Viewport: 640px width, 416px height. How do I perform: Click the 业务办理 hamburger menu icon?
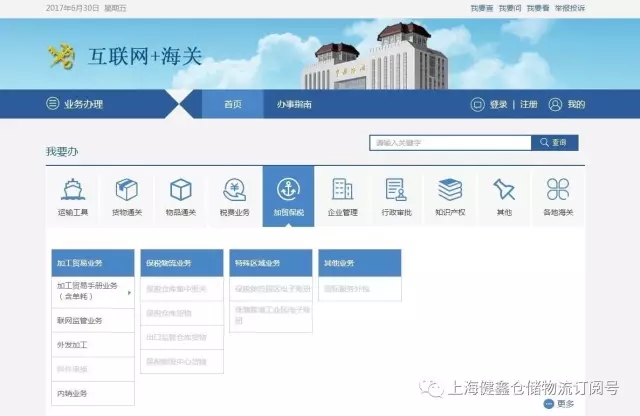(52, 104)
